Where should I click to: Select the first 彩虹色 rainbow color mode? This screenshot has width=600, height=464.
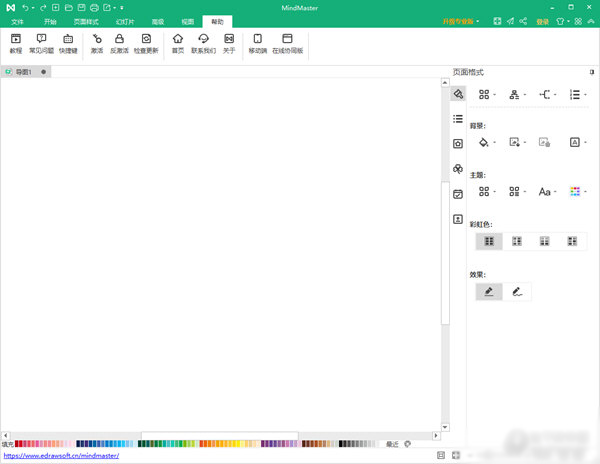tap(489, 241)
